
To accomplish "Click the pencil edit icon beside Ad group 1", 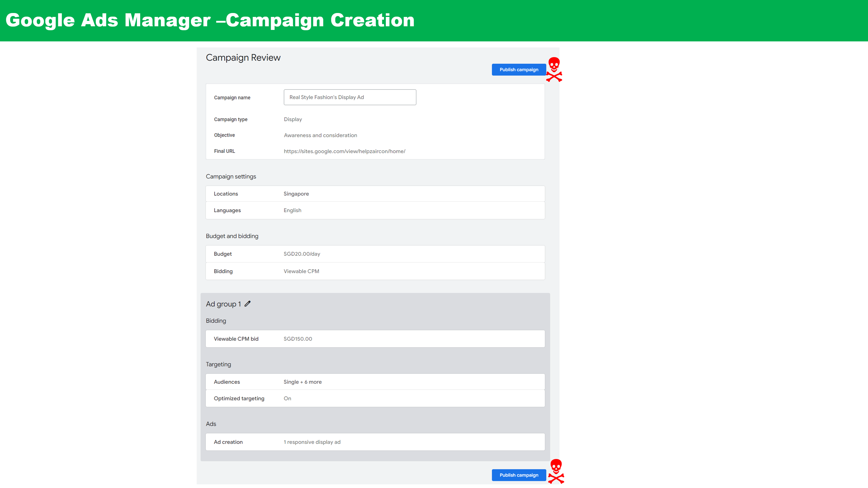I will [248, 304].
